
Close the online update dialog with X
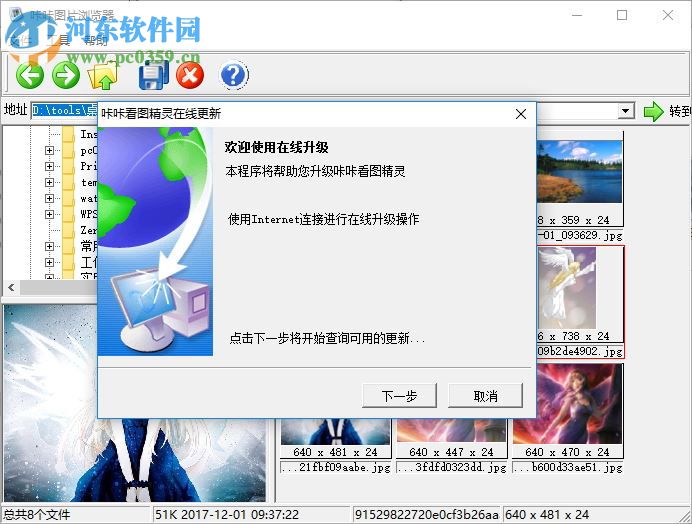521,114
